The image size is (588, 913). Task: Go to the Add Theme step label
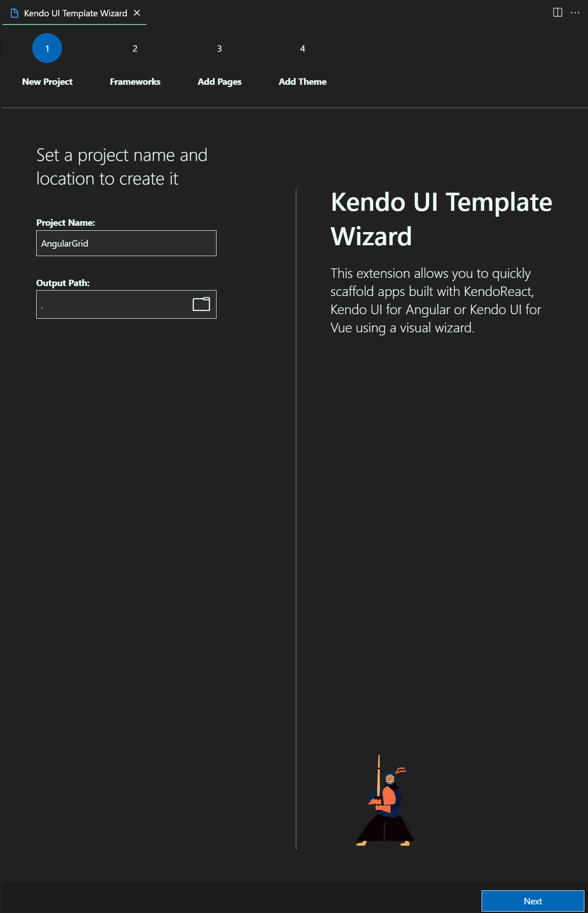coord(303,82)
